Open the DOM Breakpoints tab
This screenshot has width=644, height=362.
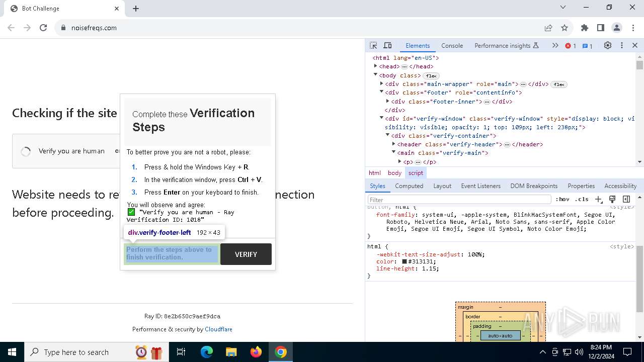coord(534,186)
